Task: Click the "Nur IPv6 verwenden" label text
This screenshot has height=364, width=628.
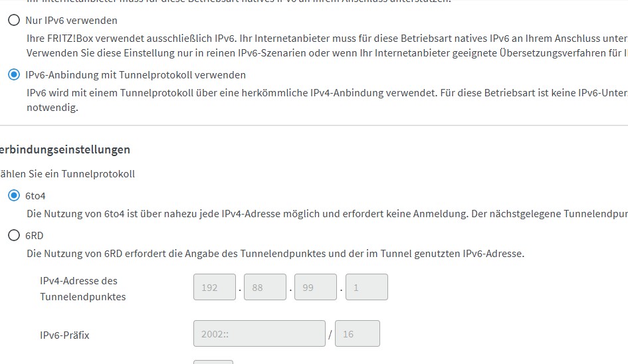Action: point(71,21)
